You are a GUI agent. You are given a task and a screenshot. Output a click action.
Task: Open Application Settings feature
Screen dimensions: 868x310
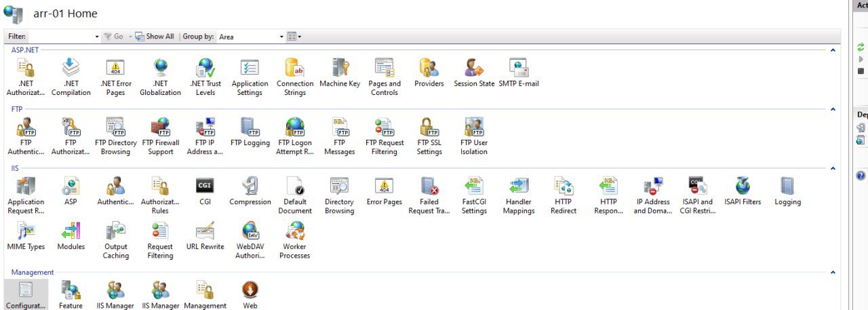pos(250,77)
